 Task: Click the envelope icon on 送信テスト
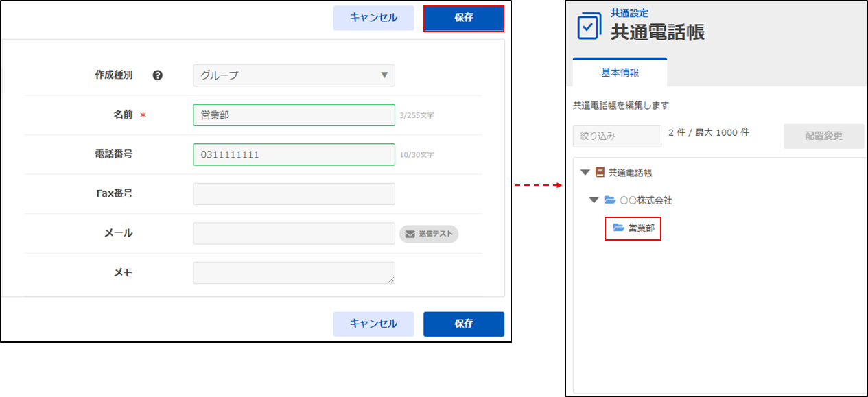(x=410, y=234)
